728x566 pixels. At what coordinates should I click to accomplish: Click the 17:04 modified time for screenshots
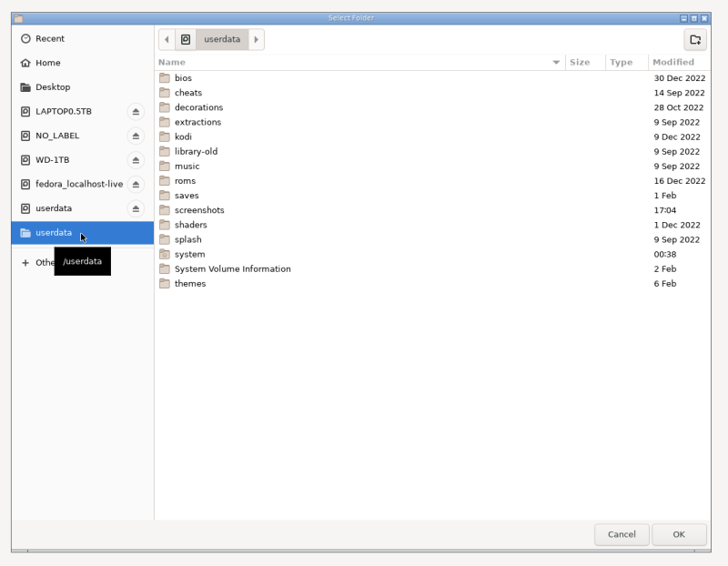[x=665, y=210]
